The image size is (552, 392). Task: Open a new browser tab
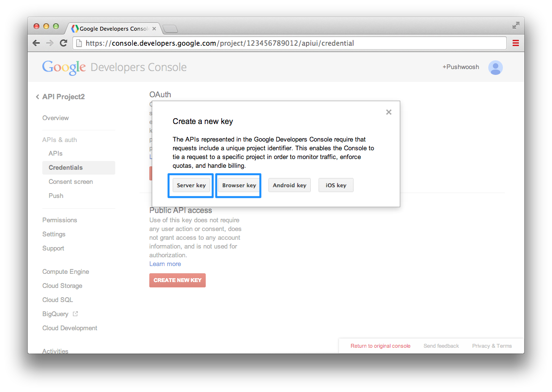click(170, 29)
